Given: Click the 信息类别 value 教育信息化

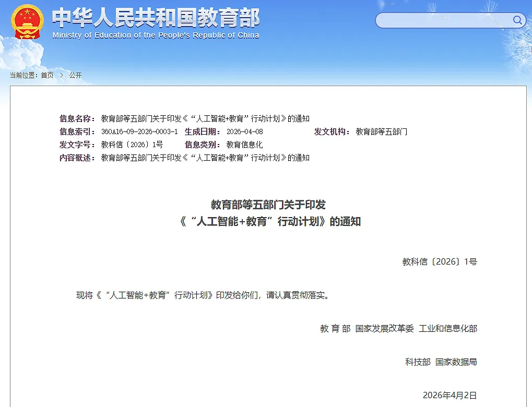Looking at the screenshot, I should 245,145.
